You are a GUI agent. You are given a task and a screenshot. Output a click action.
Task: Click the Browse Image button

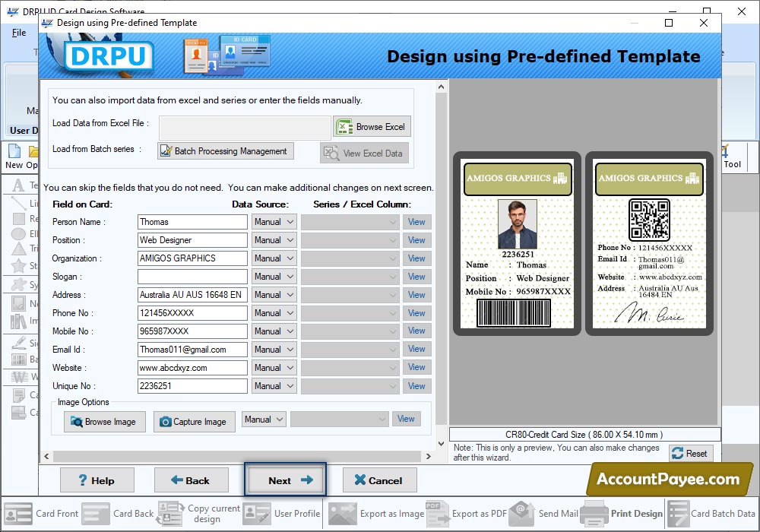click(105, 422)
